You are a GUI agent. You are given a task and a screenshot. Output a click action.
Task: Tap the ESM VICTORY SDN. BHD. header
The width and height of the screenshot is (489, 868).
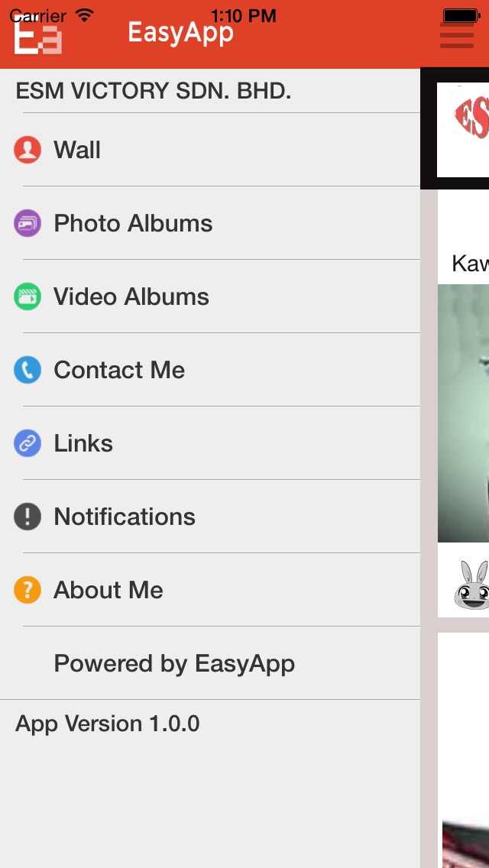pos(154,91)
